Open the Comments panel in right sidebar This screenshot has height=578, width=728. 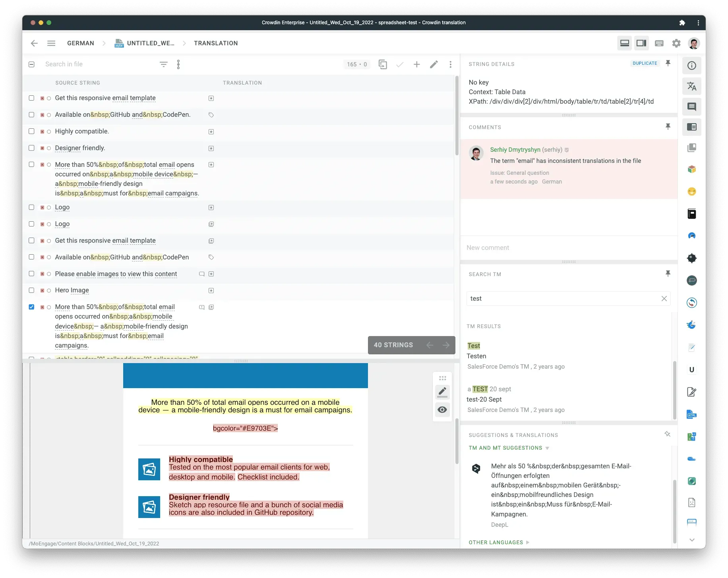point(691,106)
